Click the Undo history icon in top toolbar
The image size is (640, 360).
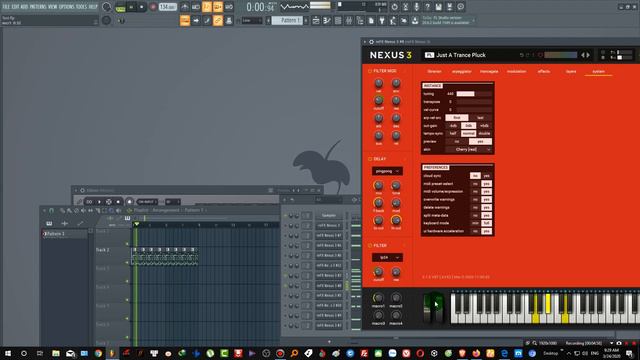394,7
